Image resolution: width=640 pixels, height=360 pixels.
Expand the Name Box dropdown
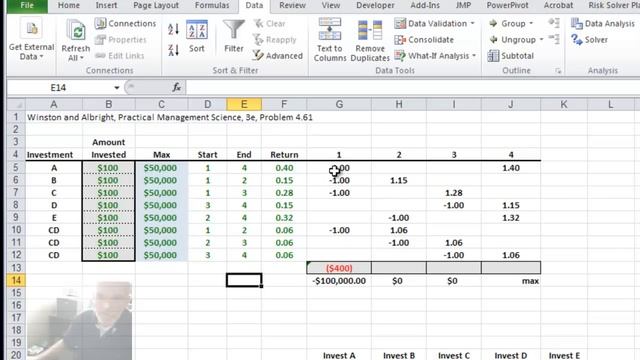(117, 87)
